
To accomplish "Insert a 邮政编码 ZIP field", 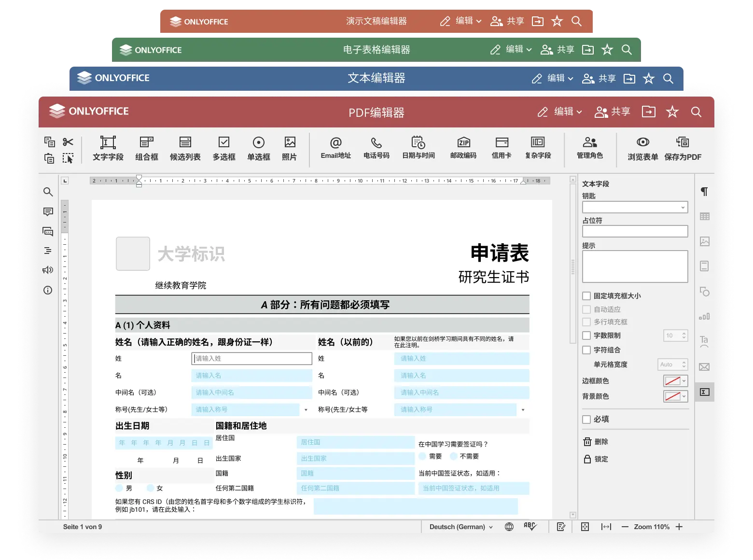I will (x=463, y=148).
